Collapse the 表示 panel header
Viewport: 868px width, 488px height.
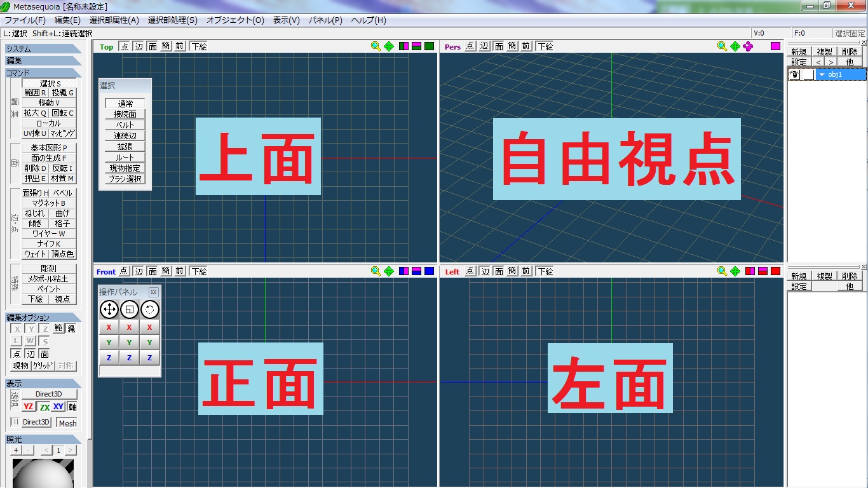click(44, 384)
